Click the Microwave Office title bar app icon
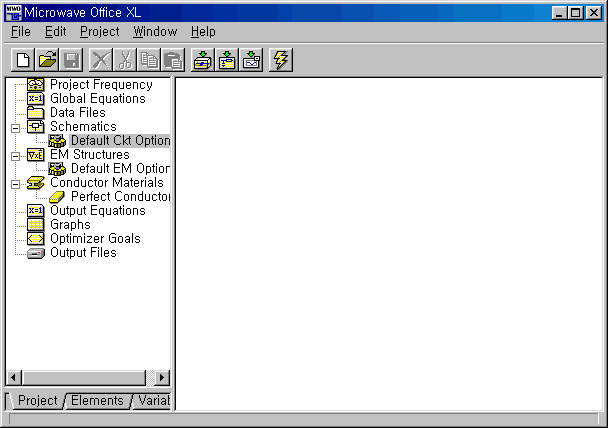Image resolution: width=608 pixels, height=428 pixels. 14,13
